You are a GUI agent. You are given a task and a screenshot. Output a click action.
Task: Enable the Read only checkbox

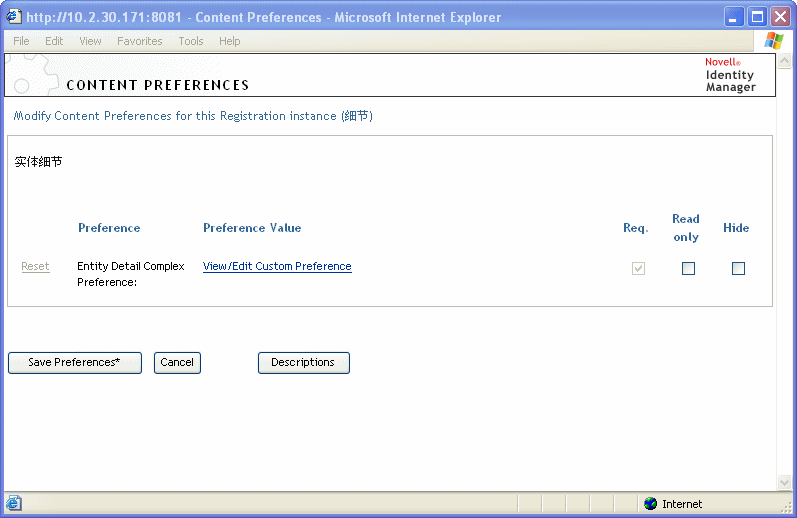tap(688, 268)
